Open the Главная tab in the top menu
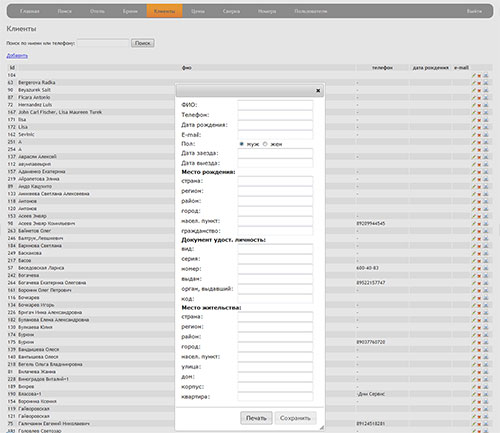500x433 pixels. (x=30, y=11)
